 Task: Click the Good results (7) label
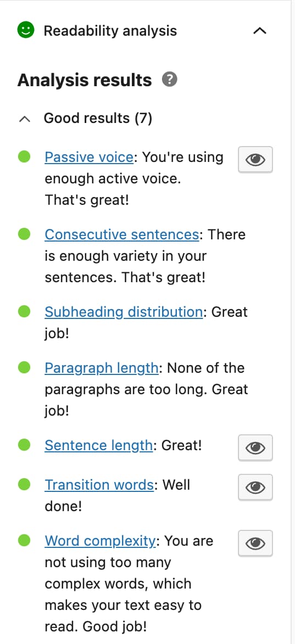click(98, 118)
